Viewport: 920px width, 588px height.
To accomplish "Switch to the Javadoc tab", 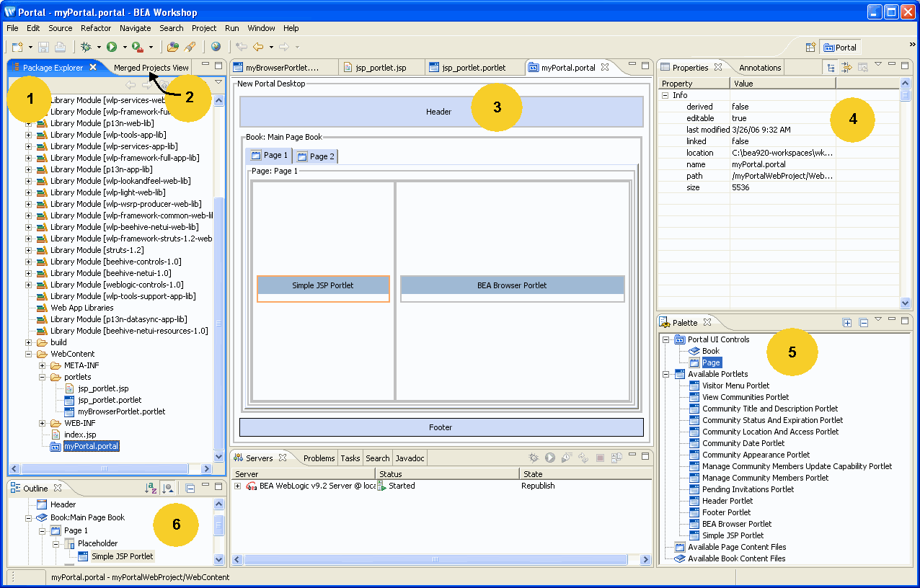I will 410,458.
